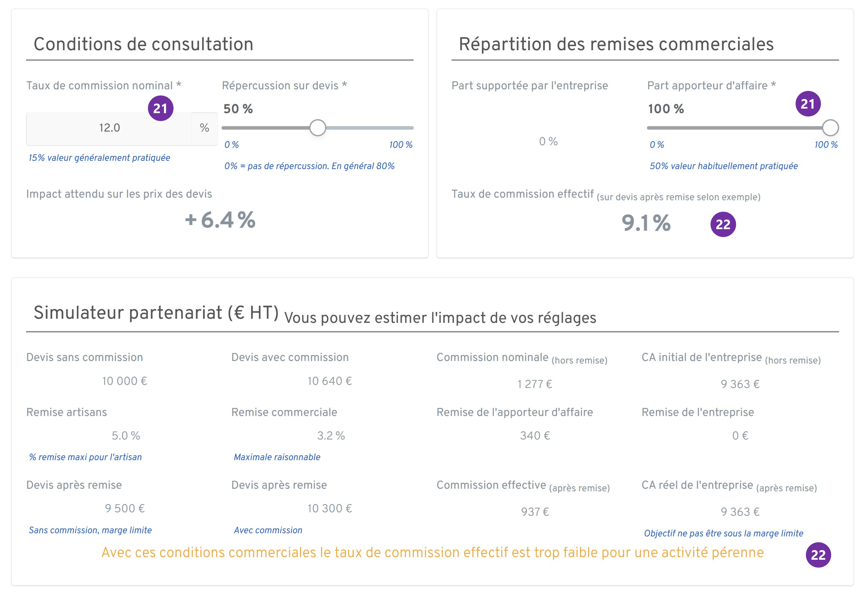Viewport: 868px width, 592px height.
Task: Click the 'Répartition des remises commerciales' title
Action: point(616,44)
